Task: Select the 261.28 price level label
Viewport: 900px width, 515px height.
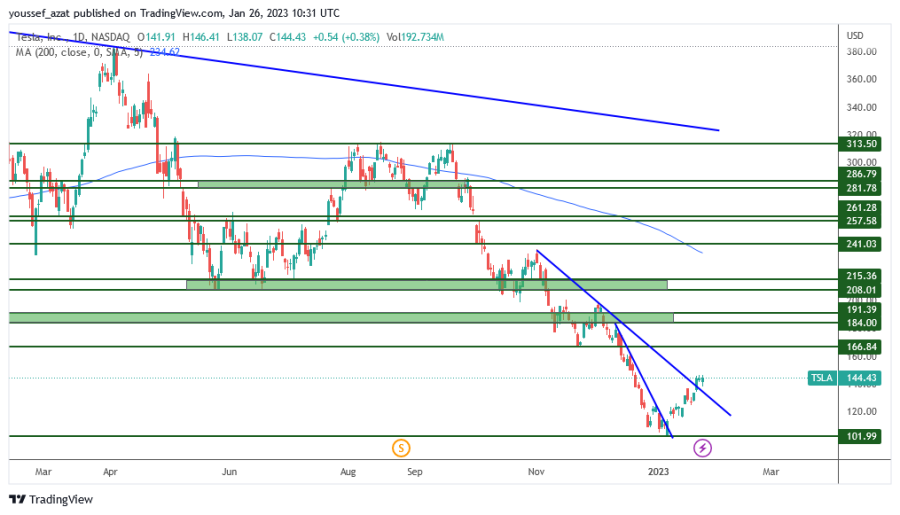Action: 862,208
